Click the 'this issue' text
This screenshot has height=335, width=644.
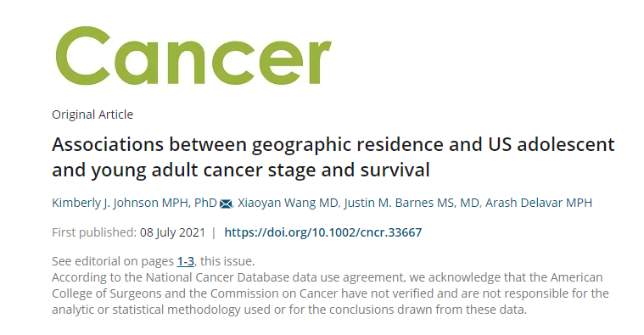(x=227, y=261)
